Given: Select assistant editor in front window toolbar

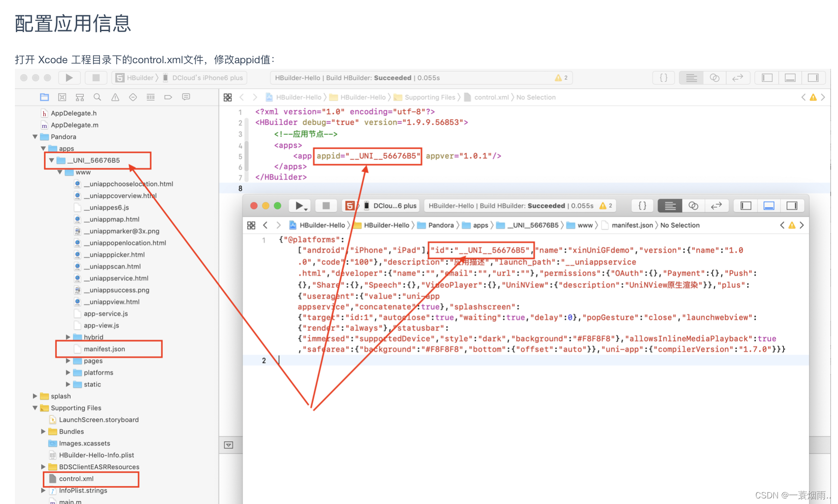Looking at the screenshot, I should pos(693,206).
